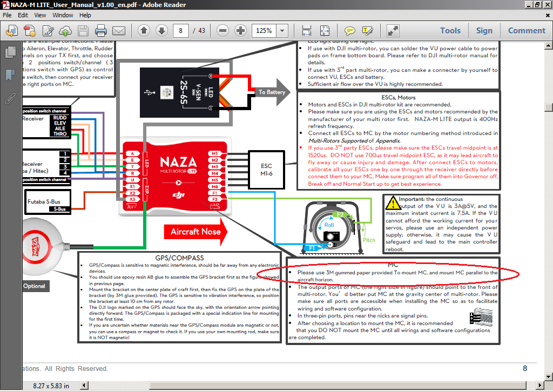The width and height of the screenshot is (553, 392).
Task: Click the page number input field
Action: tap(183, 31)
